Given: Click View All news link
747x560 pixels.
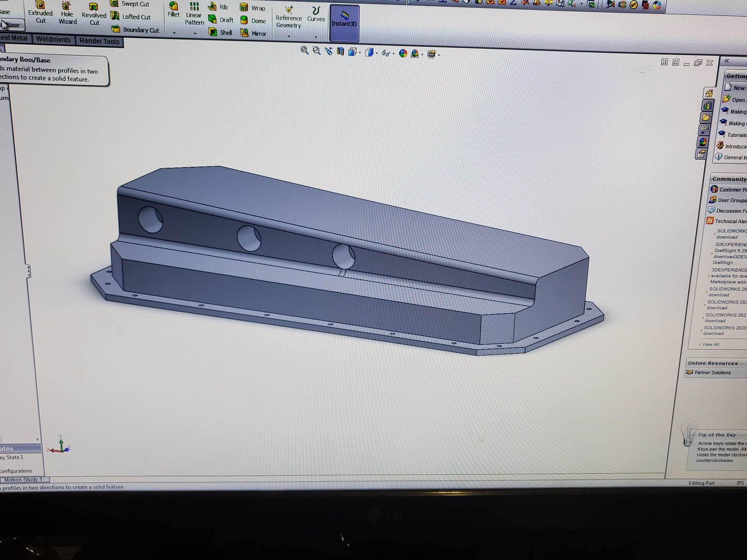Looking at the screenshot, I should coord(710,344).
